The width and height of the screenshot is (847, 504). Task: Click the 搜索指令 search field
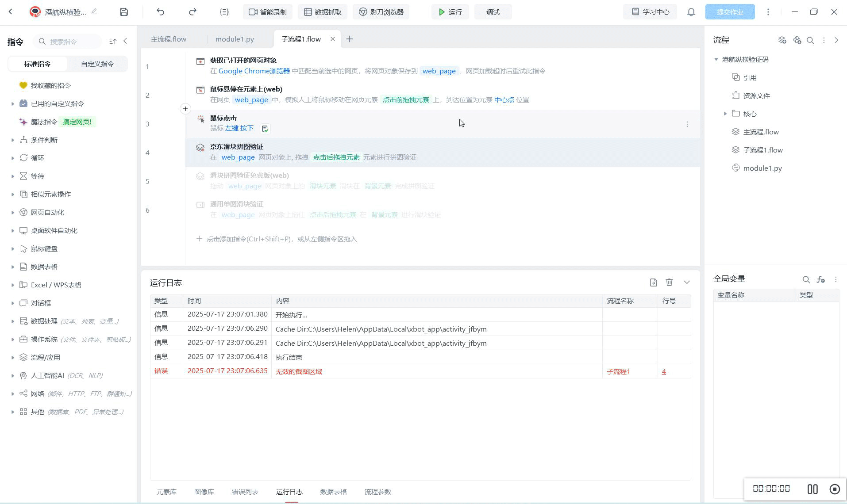pos(71,42)
